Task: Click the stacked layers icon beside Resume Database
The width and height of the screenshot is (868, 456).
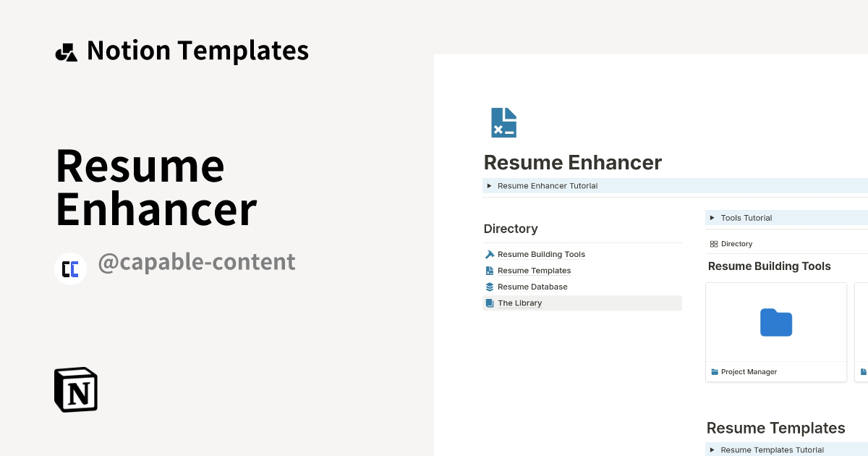Action: pyautogui.click(x=489, y=287)
